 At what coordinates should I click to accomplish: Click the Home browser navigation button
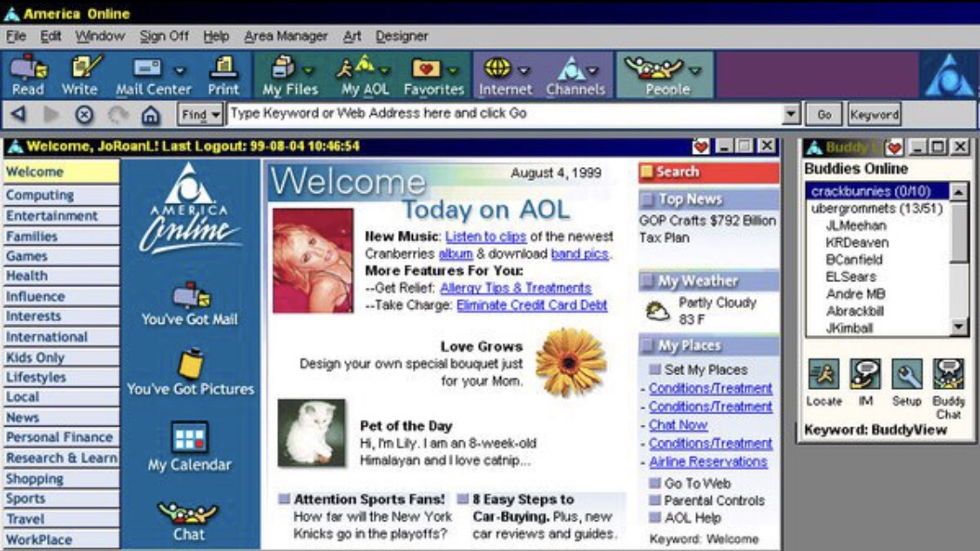150,114
